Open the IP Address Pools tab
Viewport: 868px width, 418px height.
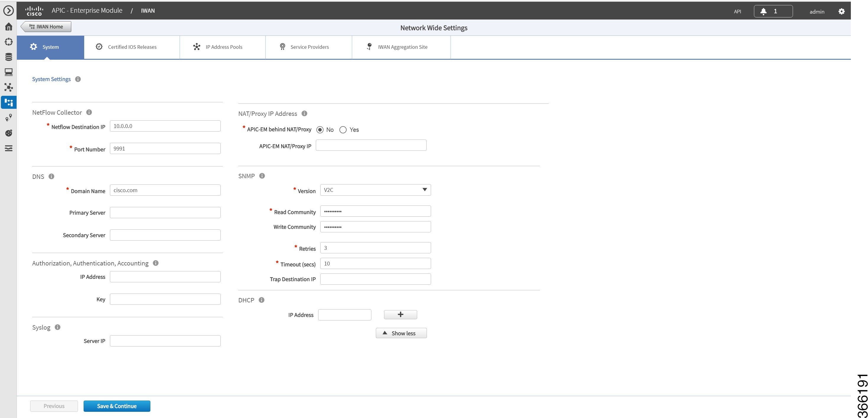[222, 47]
